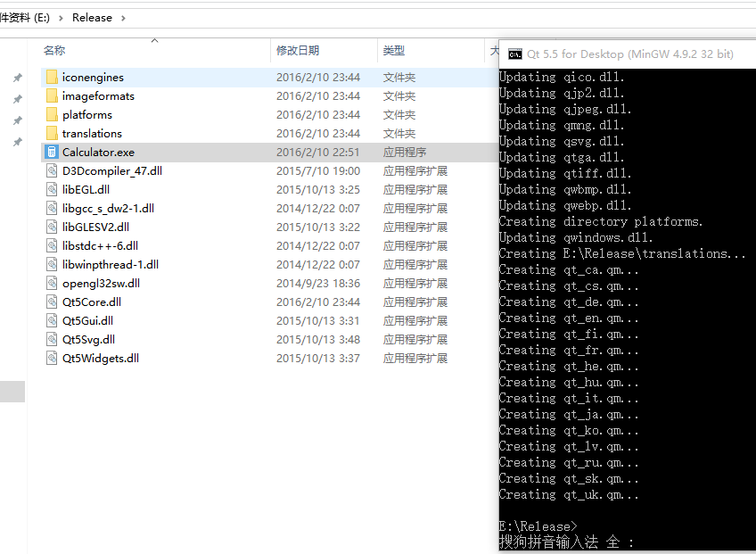Image resolution: width=756 pixels, height=554 pixels.
Task: Click the 'Creating directory platforms.' console line
Action: click(601, 221)
